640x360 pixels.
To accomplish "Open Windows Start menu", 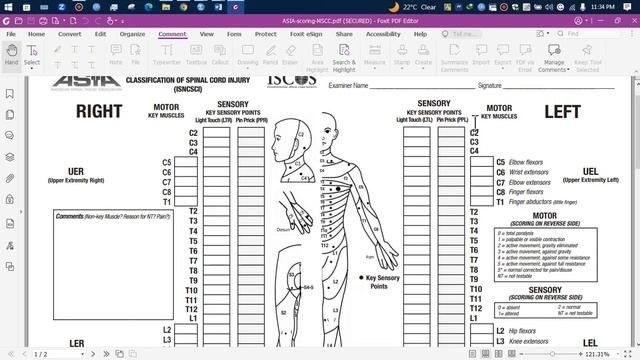I will (x=8, y=7).
